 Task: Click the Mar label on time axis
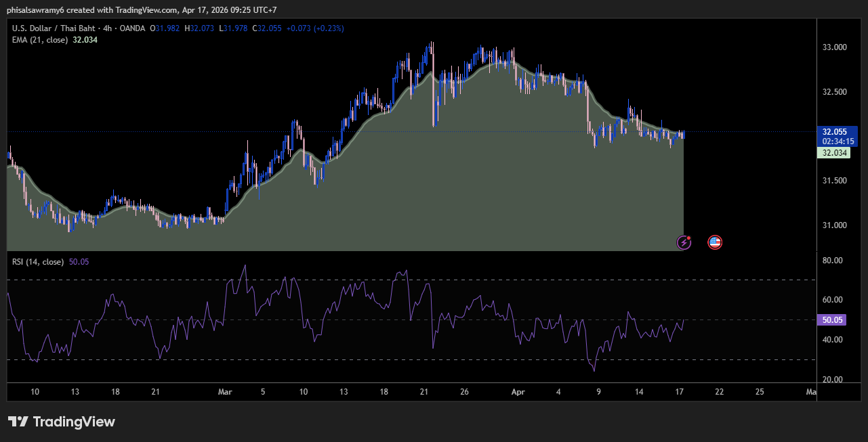(226, 392)
